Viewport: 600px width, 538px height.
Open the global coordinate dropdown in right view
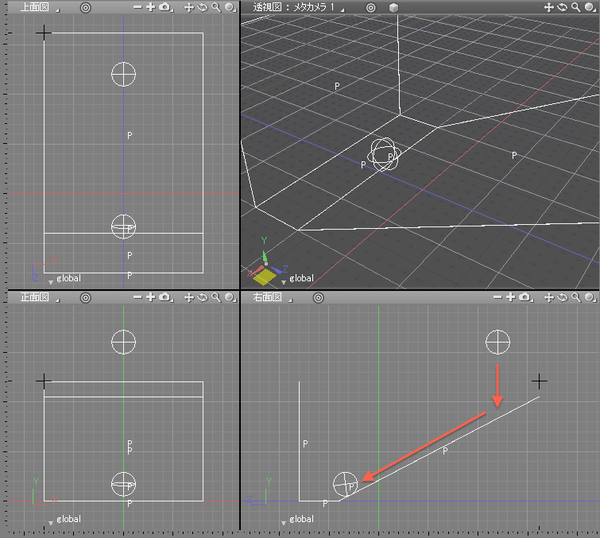tap(298, 519)
